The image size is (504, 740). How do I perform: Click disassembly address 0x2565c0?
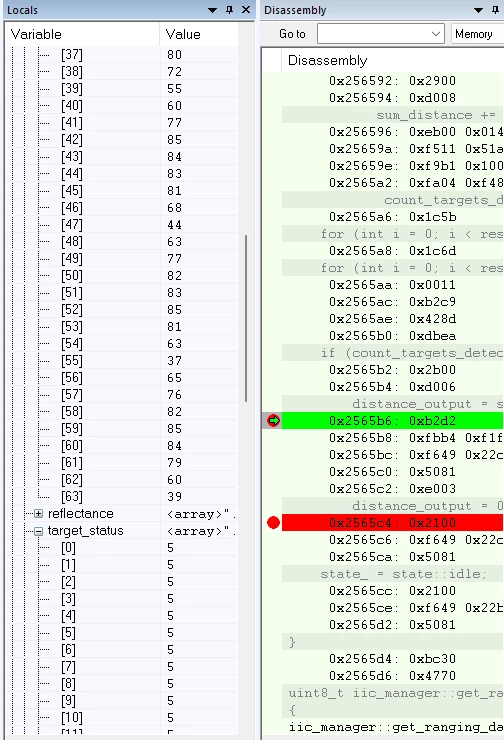coord(363,471)
